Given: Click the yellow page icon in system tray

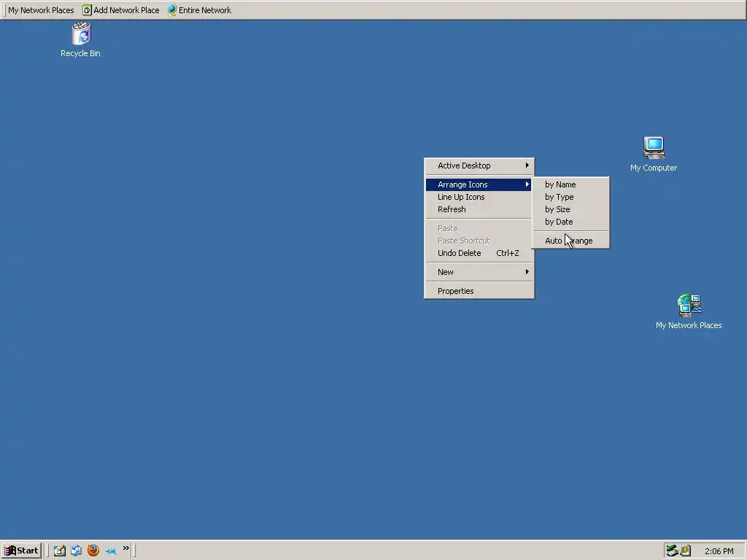Looking at the screenshot, I should (685, 551).
